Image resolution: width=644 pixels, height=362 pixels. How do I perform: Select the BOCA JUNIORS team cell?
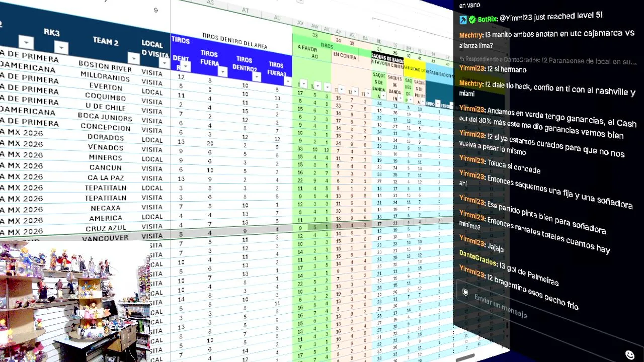point(106,117)
